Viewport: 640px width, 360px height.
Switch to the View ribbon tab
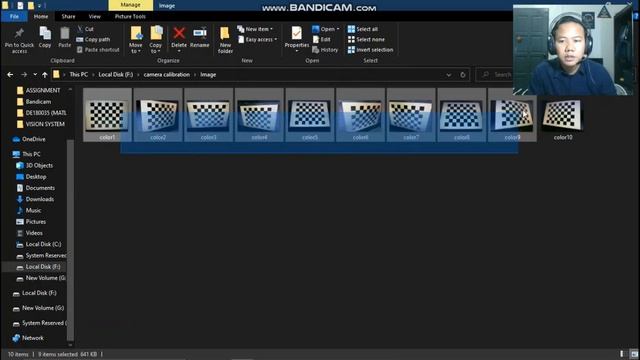[x=95, y=16]
